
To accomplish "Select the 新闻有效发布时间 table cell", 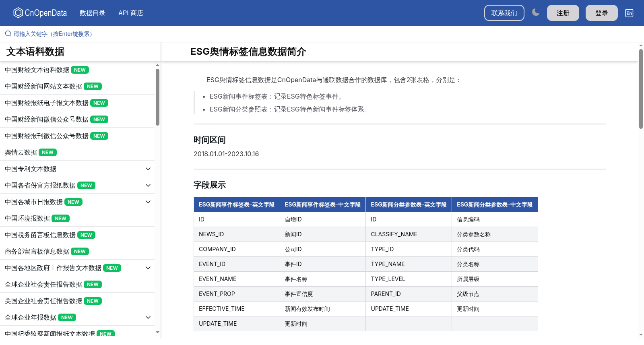I will tap(323, 309).
